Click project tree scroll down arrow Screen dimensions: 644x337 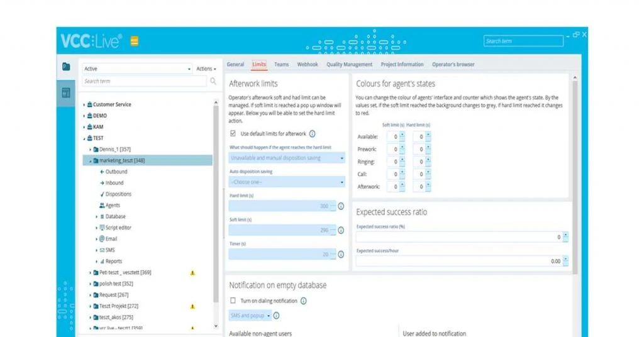(216, 326)
